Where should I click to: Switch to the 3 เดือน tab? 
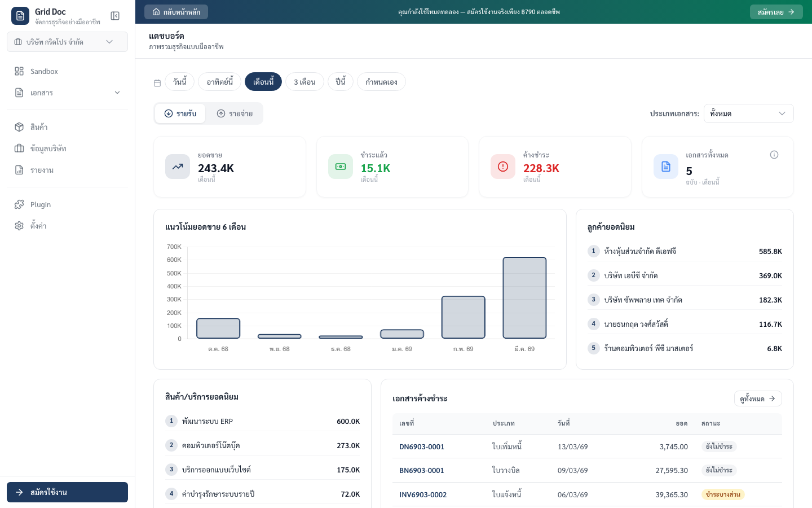(304, 82)
